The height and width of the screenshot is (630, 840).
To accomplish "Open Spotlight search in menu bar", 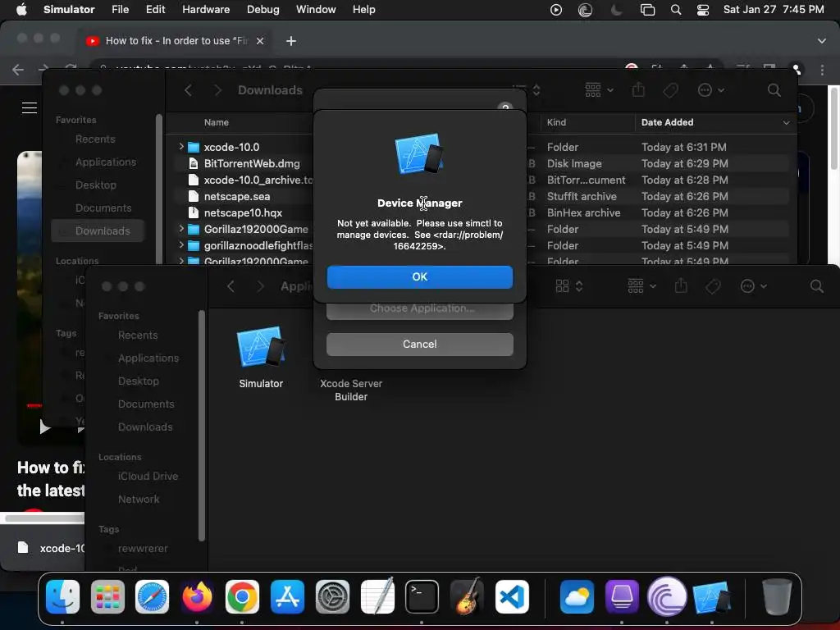I will coord(676,10).
